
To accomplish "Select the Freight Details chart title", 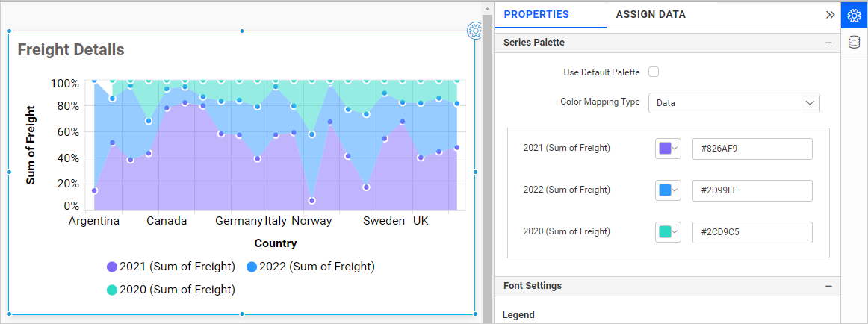I will pyautogui.click(x=71, y=50).
